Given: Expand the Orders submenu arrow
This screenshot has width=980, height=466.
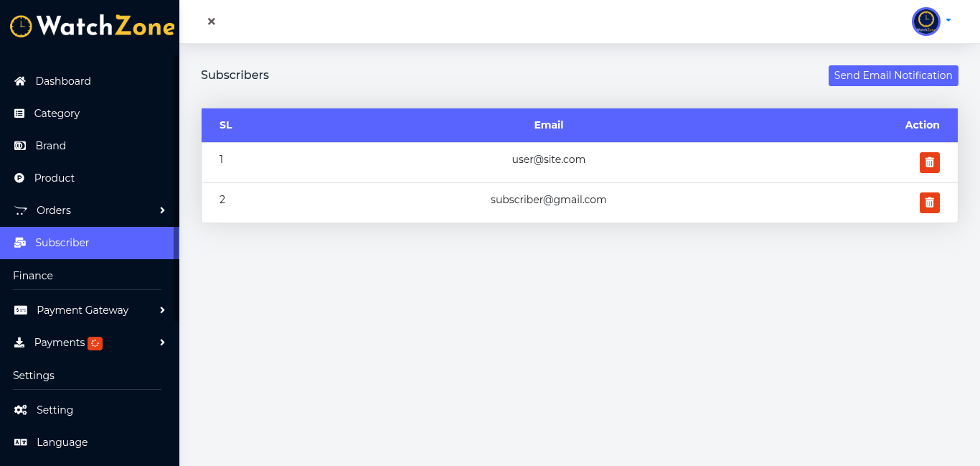Looking at the screenshot, I should tap(163, 210).
